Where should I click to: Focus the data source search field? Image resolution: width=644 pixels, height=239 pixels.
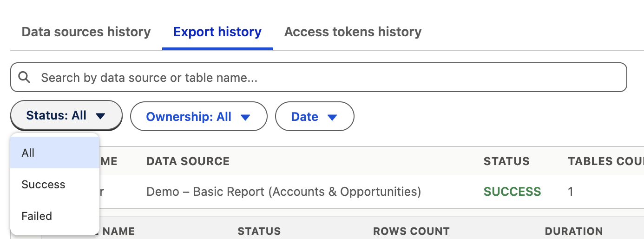[325, 77]
